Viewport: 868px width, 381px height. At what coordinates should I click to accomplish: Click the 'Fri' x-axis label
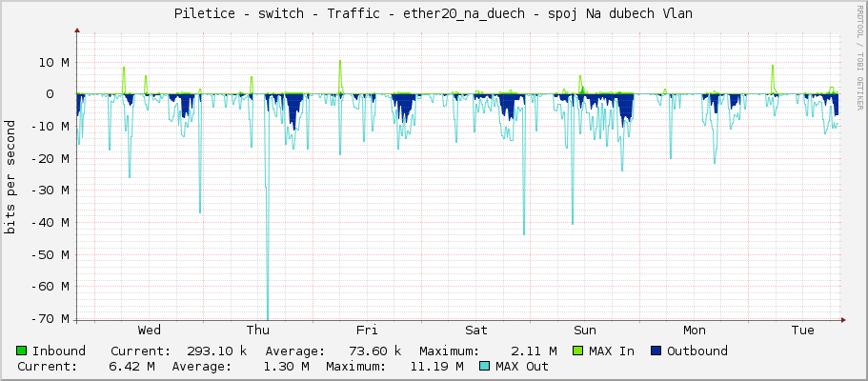pos(367,331)
